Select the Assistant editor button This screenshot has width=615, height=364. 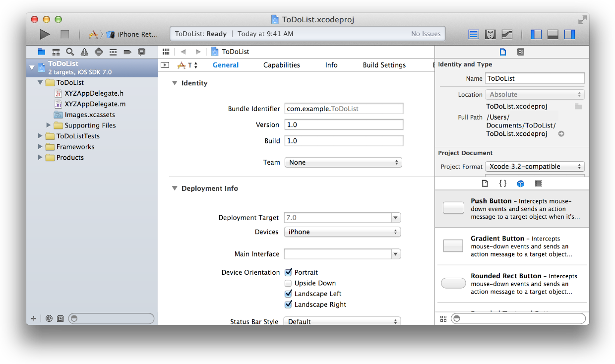(x=491, y=34)
